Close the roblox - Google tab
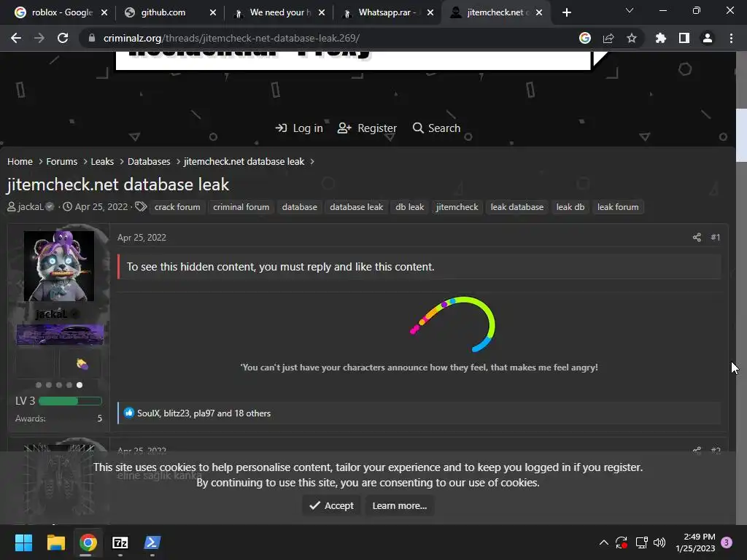 pos(104,12)
